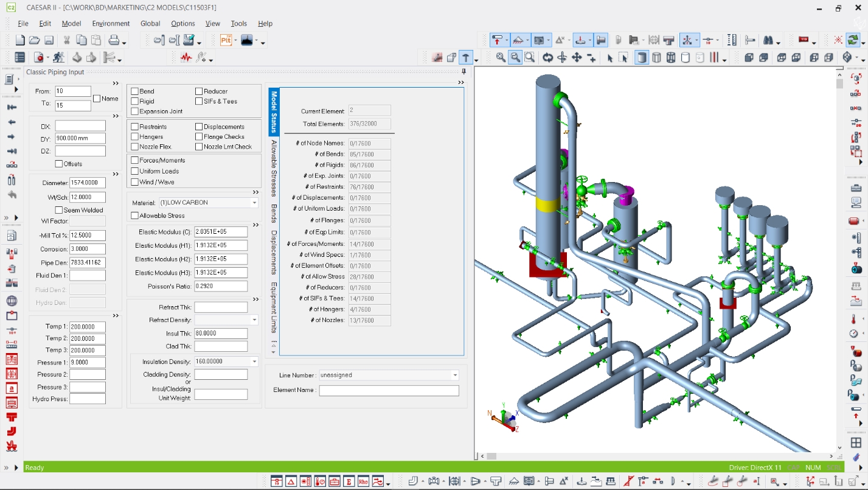This screenshot has height=490, width=868.
Task: Open the Material dropdown list
Action: tap(254, 203)
